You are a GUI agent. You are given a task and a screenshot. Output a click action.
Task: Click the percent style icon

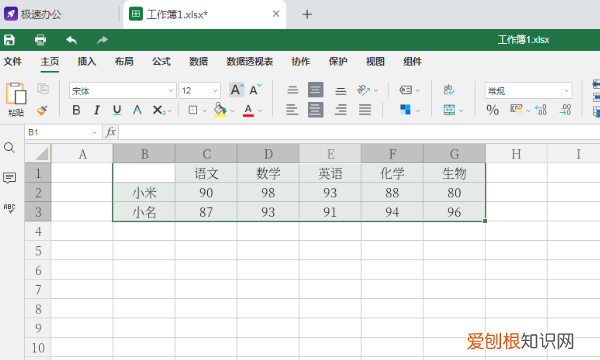[x=492, y=110]
